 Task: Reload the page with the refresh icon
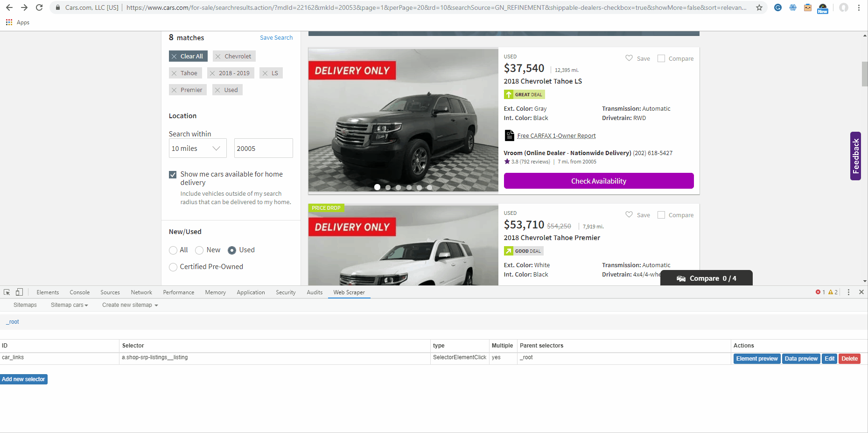pyautogui.click(x=39, y=7)
